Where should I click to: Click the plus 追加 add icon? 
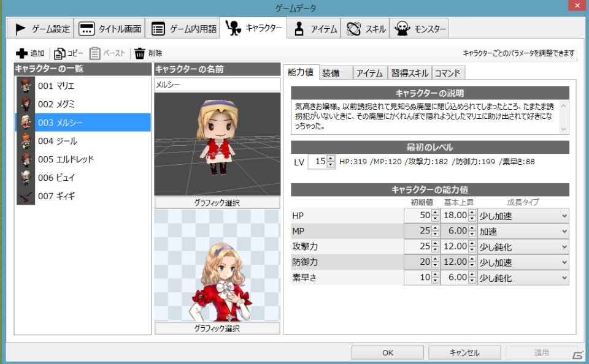point(22,53)
